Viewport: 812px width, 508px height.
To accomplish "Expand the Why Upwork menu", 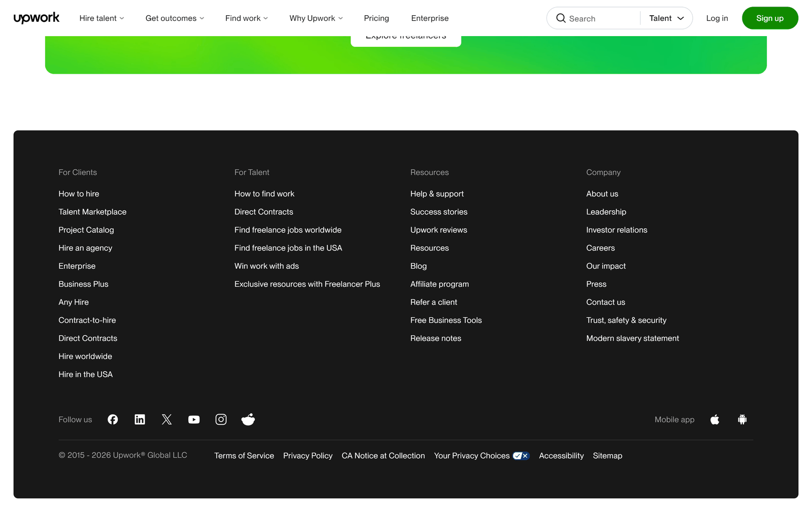I will tap(316, 18).
